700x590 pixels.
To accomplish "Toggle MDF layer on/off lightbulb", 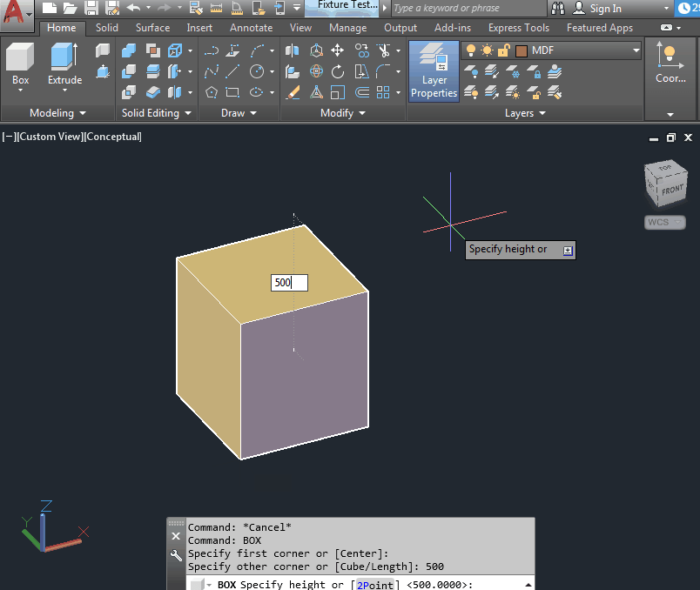I will click(x=470, y=50).
